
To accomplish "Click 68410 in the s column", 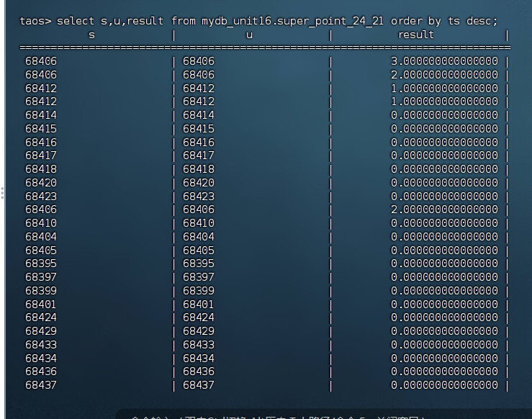I will point(41,223).
